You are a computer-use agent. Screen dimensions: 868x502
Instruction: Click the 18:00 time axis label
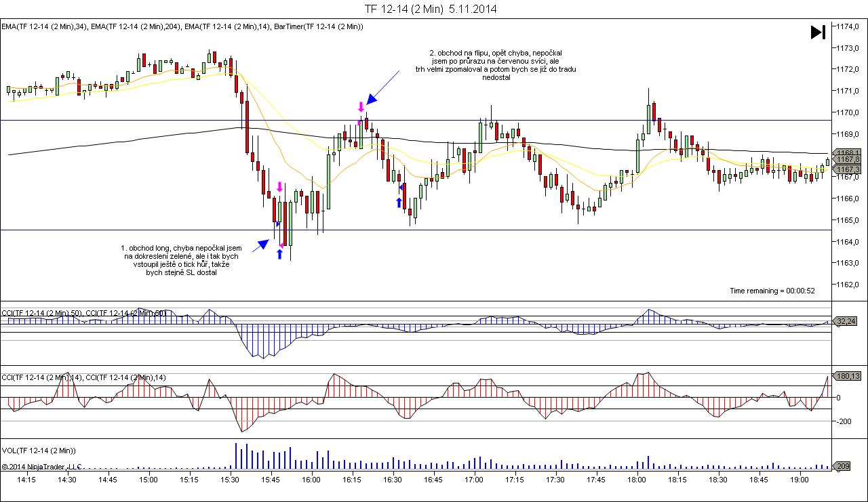click(637, 480)
